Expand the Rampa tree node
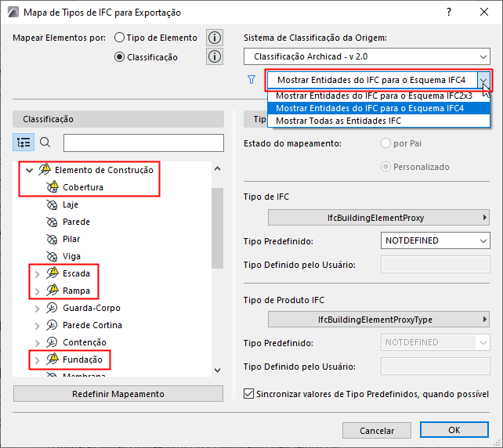503x448 pixels. (x=37, y=291)
